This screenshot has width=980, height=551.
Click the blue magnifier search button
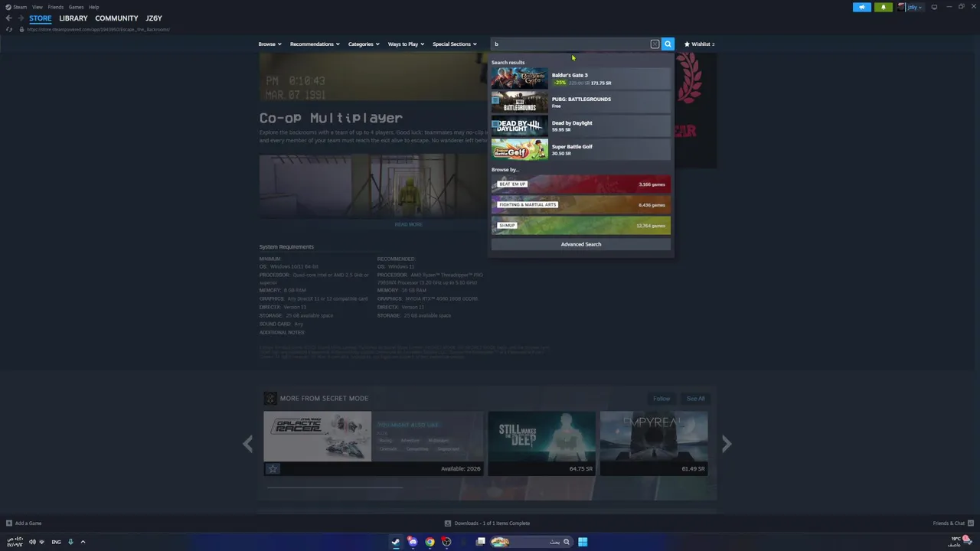[x=668, y=44]
